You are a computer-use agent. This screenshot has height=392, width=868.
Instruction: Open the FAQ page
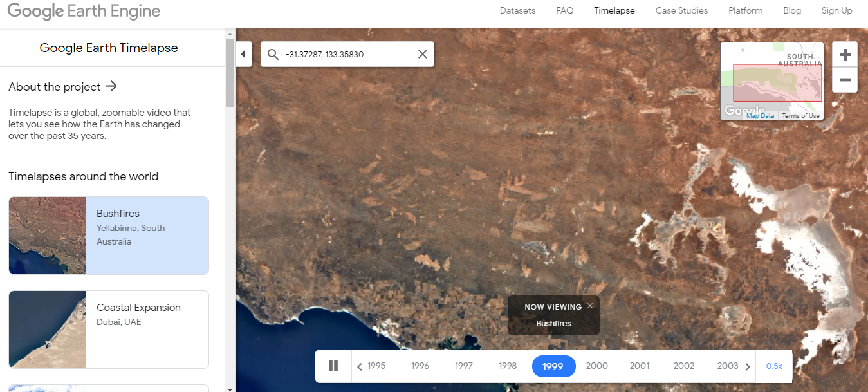point(564,10)
